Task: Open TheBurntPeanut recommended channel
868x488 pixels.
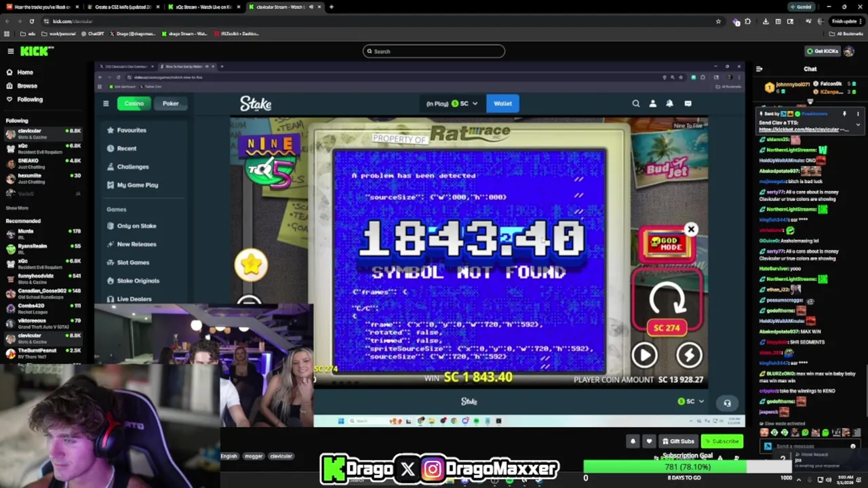Action: click(x=42, y=353)
